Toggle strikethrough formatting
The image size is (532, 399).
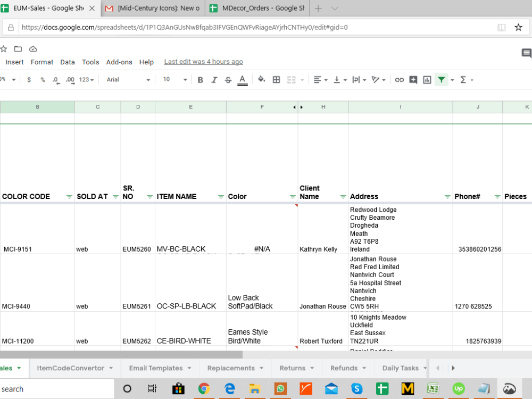tap(228, 80)
